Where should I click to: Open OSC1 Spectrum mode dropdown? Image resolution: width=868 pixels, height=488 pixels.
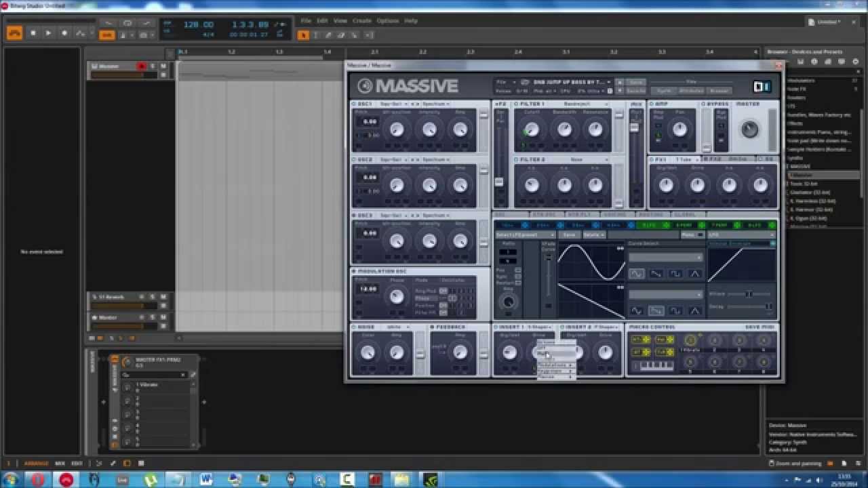click(435, 104)
